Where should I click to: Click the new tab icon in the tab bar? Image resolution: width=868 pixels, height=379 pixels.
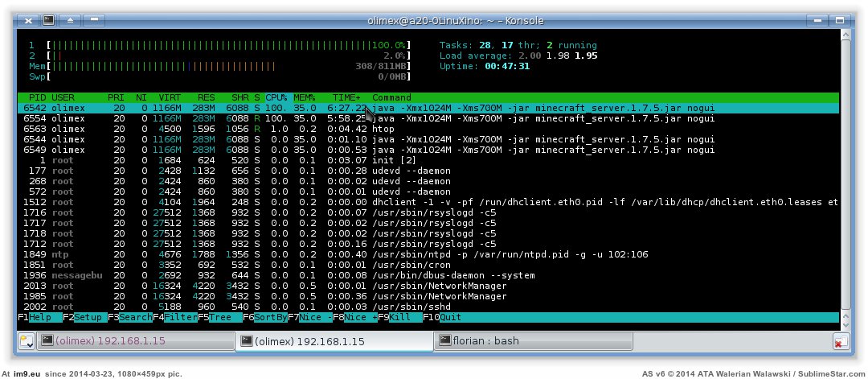point(26,341)
